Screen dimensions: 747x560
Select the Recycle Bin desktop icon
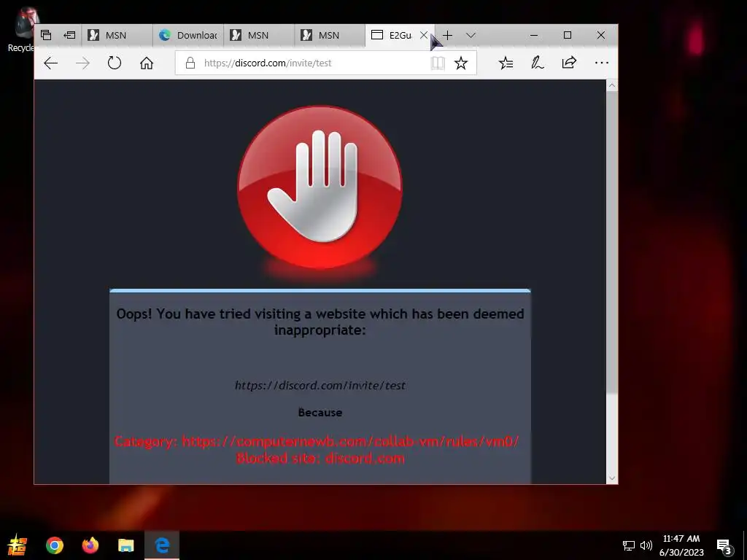(x=20, y=29)
